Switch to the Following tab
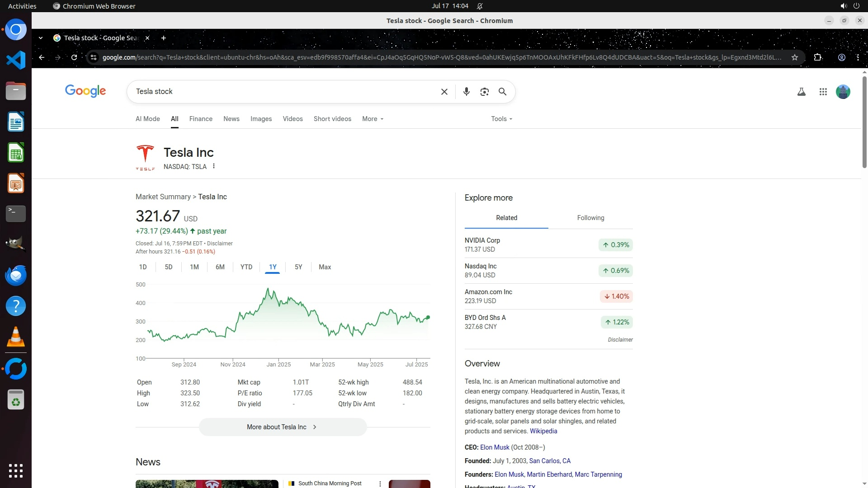Viewport: 868px width, 488px height. pyautogui.click(x=590, y=218)
